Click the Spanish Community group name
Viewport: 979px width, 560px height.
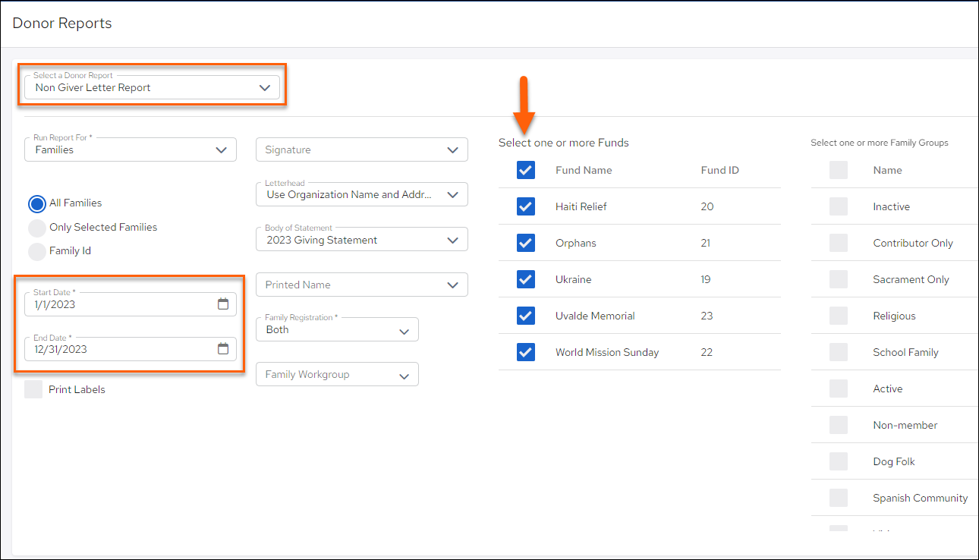[x=921, y=498]
